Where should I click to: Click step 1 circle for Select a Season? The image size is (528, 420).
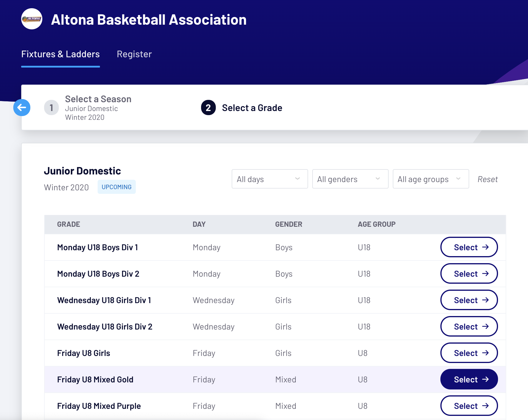point(51,108)
